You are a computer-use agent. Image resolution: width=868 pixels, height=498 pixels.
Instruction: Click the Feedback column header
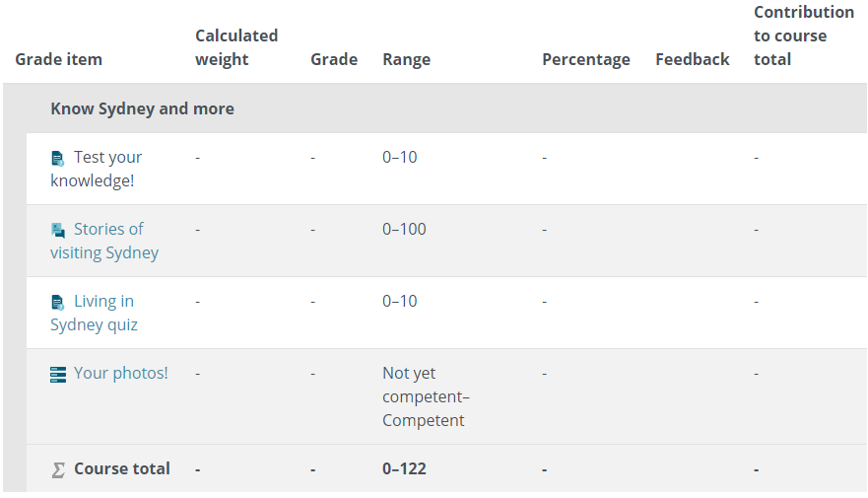tap(692, 59)
